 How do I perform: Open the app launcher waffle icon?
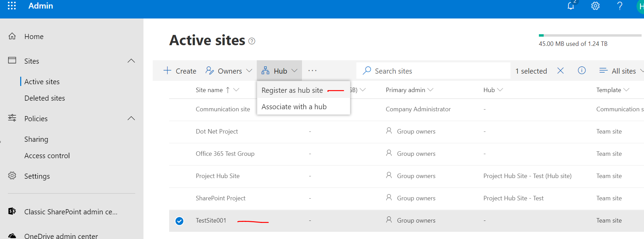(x=12, y=6)
